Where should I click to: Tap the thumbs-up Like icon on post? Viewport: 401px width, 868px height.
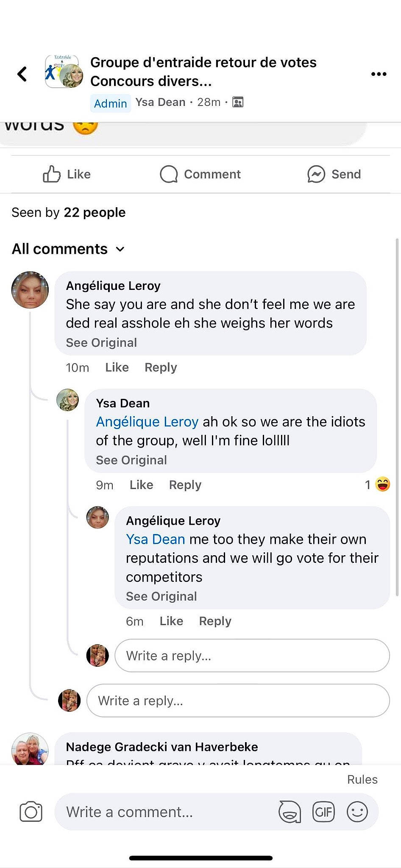[52, 174]
